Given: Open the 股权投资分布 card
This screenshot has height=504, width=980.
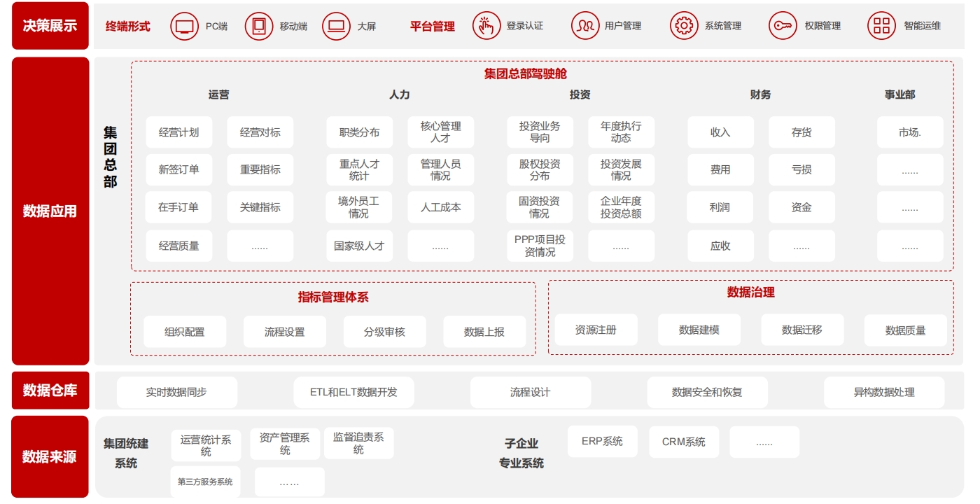Looking at the screenshot, I should [x=540, y=169].
